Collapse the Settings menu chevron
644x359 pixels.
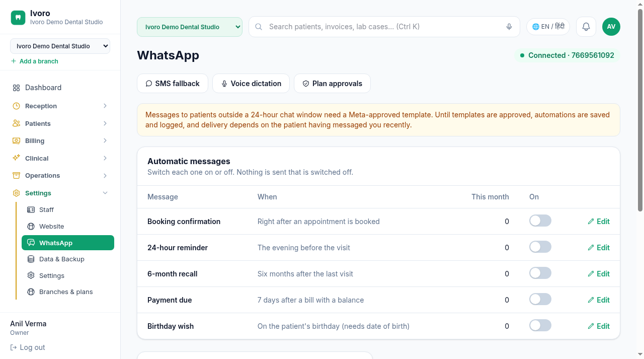click(x=105, y=193)
